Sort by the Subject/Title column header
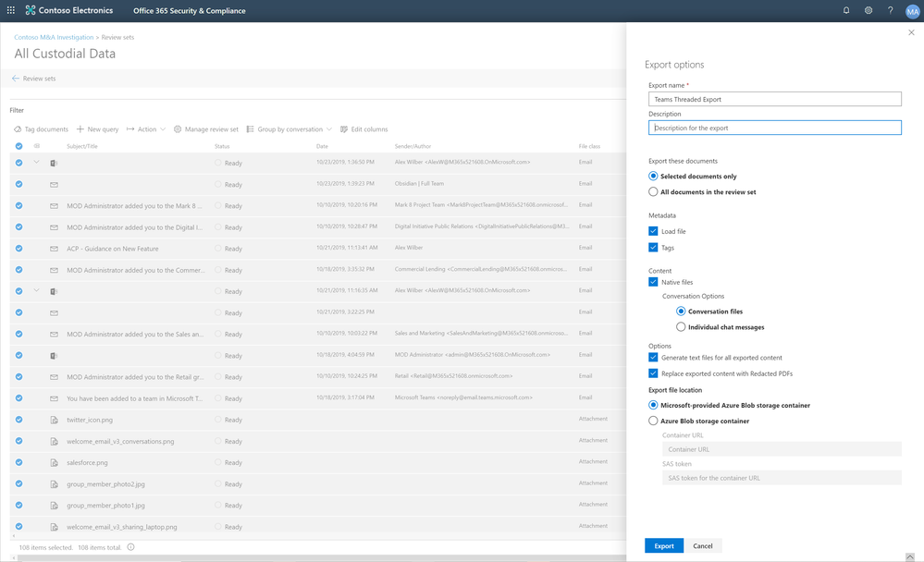 [82, 146]
